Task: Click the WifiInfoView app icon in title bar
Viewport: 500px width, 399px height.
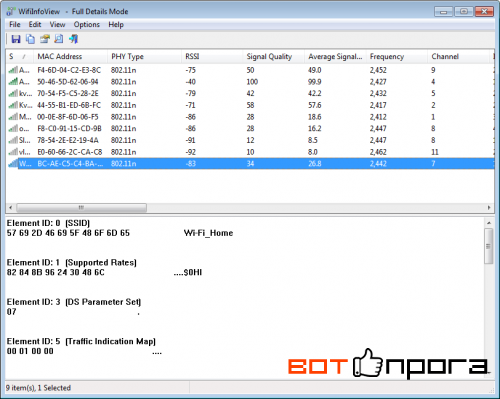Action: coord(11,11)
